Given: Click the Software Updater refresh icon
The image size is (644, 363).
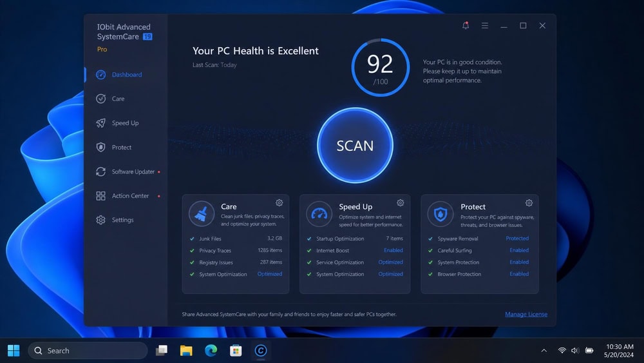Looking at the screenshot, I should pyautogui.click(x=100, y=172).
